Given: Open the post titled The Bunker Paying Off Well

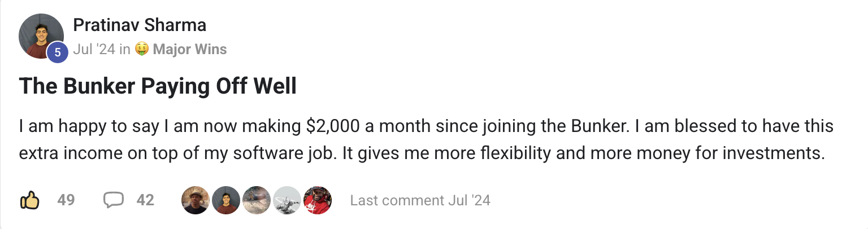Looking at the screenshot, I should 158,86.
